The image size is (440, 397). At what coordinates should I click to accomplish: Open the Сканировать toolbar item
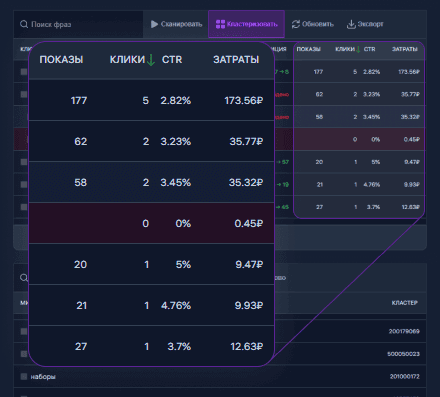coord(176,24)
